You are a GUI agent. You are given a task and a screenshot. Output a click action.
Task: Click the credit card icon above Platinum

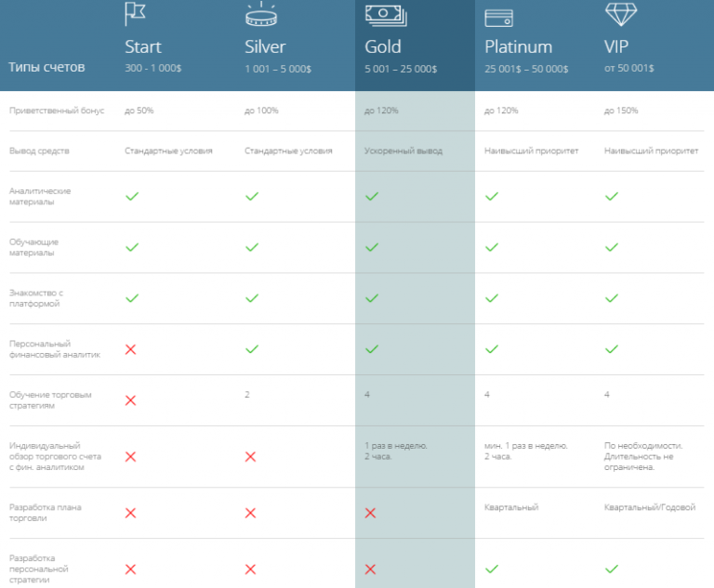498,19
